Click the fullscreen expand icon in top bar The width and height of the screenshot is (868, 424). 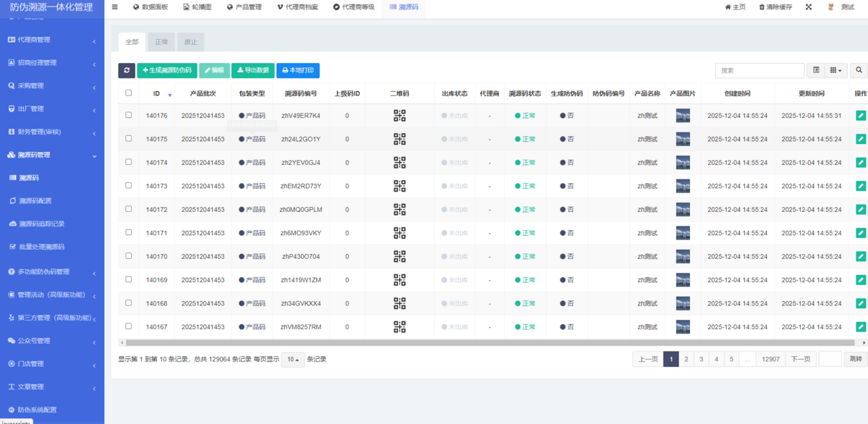(809, 7)
